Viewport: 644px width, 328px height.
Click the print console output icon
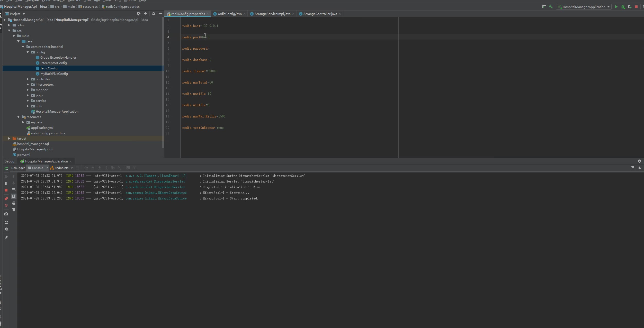[x=14, y=203]
